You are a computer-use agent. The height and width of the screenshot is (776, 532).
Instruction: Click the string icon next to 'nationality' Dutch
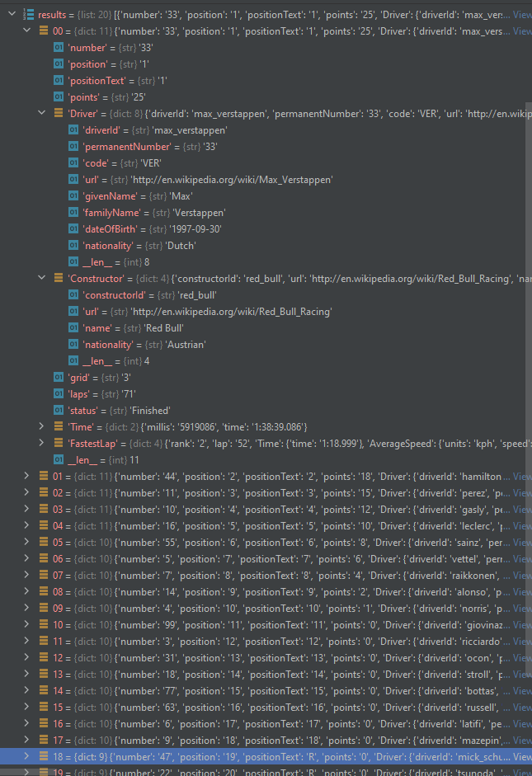[73, 245]
